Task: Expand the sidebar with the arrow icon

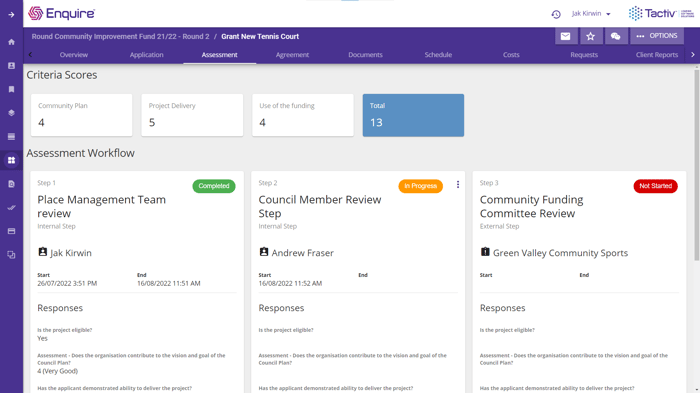Action: 11,15
